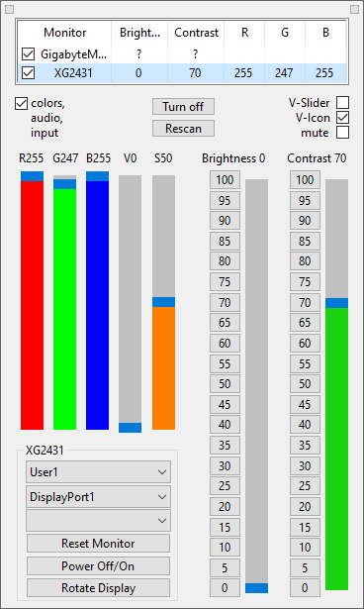The width and height of the screenshot is (364, 609).
Task: Click the green Contrast vertical slider
Action: (336, 384)
